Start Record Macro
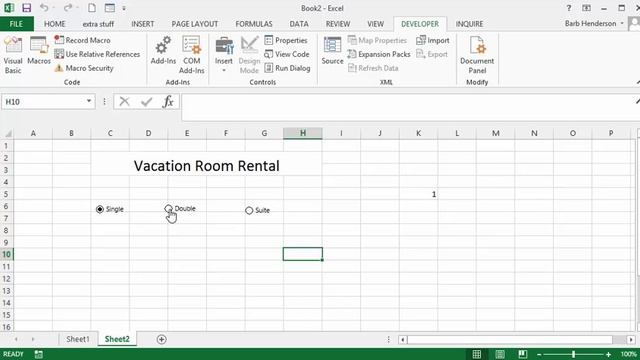 pyautogui.click(x=82, y=40)
